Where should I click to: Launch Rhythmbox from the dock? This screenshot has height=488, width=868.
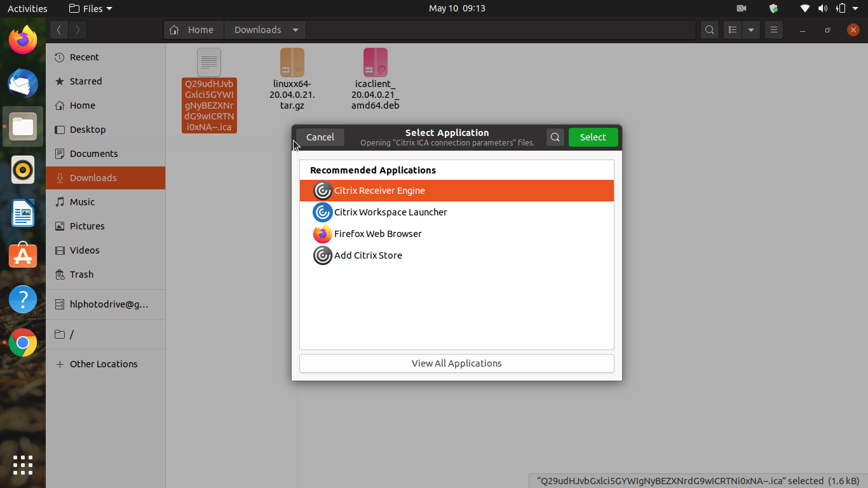click(x=23, y=170)
